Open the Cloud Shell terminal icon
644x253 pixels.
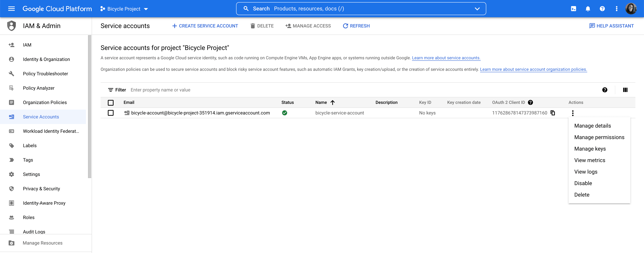coord(573,9)
